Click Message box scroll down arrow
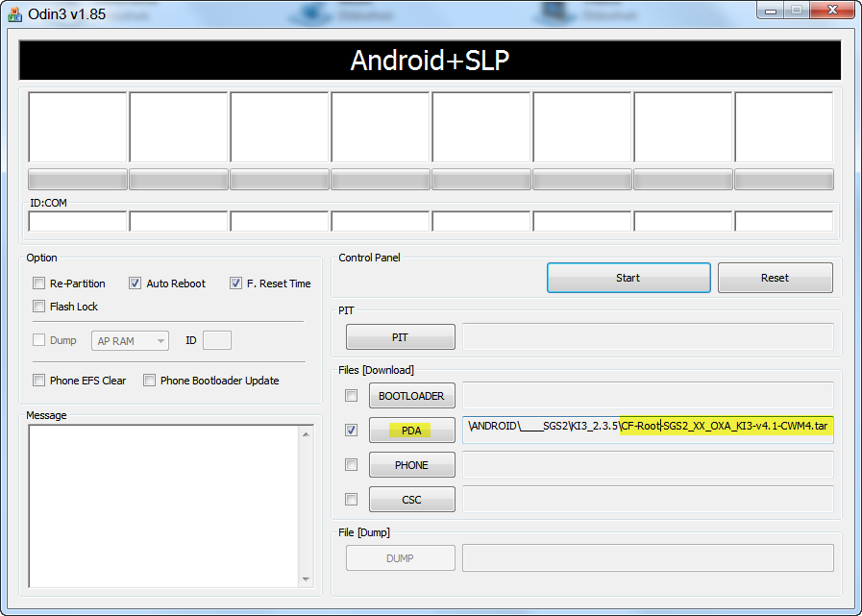Screen dimensions: 862x616 point(307,579)
